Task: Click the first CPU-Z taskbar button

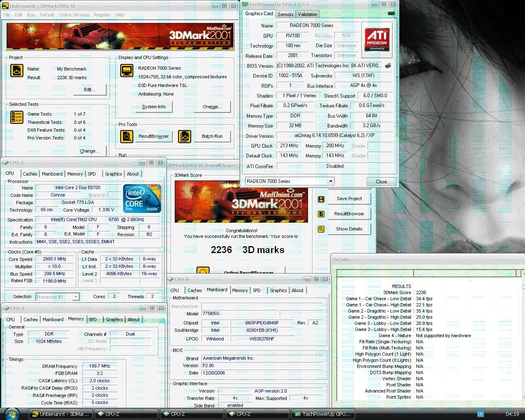Action: [x=126, y=414]
